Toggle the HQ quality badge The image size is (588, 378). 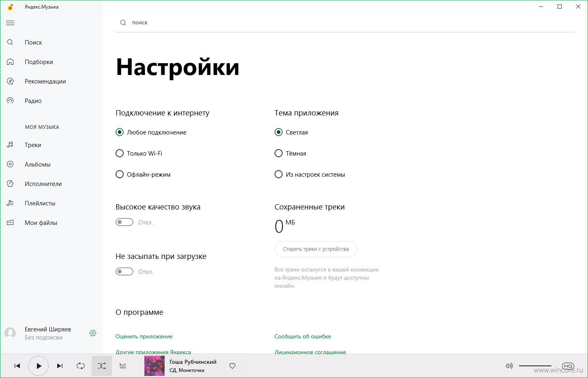[568, 366]
